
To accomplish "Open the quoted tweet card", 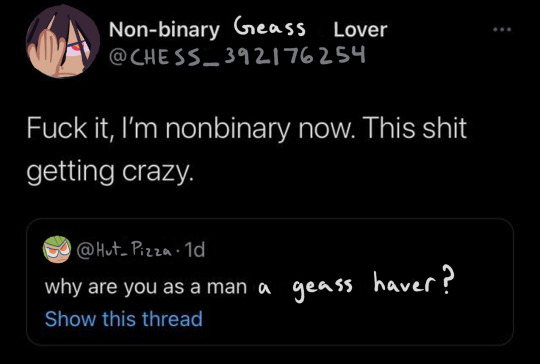I will click(x=270, y=282).
